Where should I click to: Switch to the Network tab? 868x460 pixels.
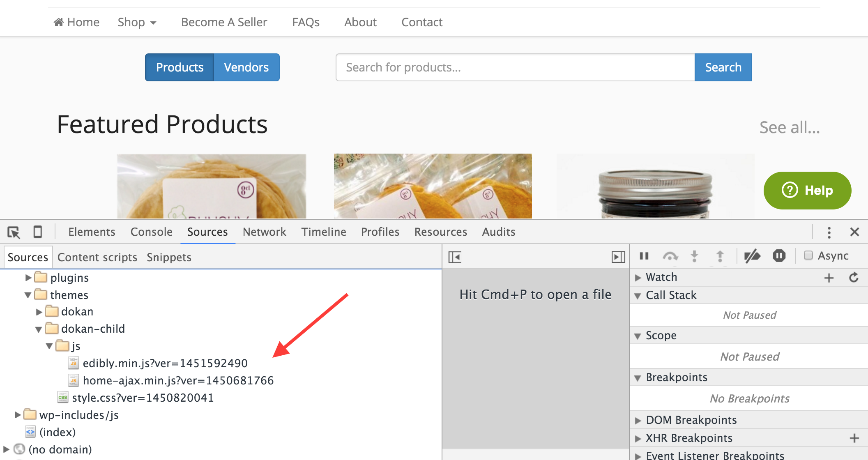[x=264, y=232]
